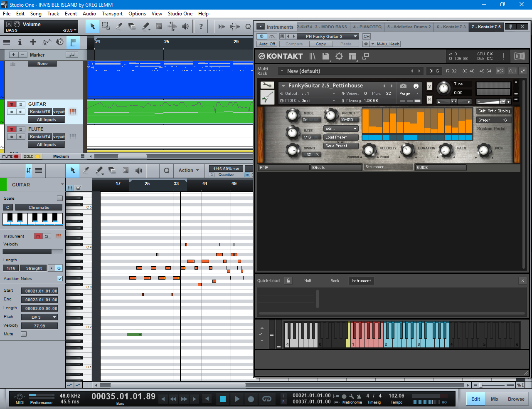
Task: Solo the GUITAR track
Action: coord(20,104)
